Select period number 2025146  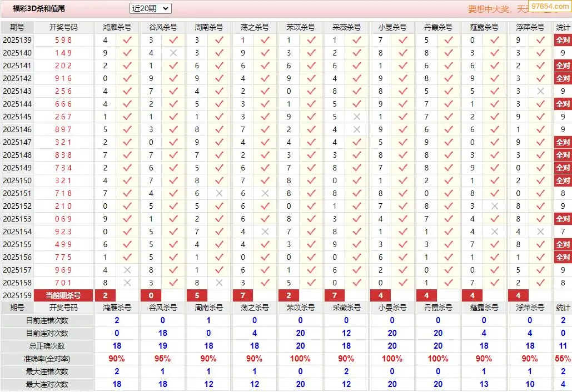click(x=17, y=129)
